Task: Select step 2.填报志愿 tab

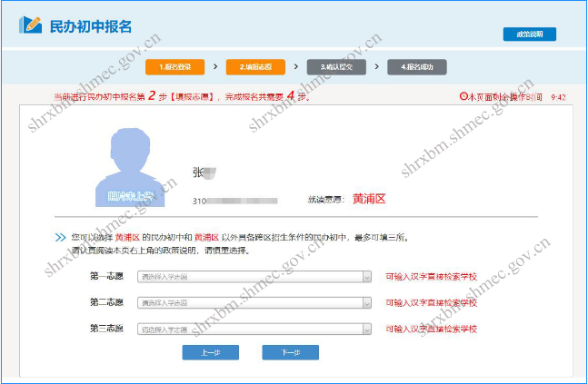Action: click(255, 67)
